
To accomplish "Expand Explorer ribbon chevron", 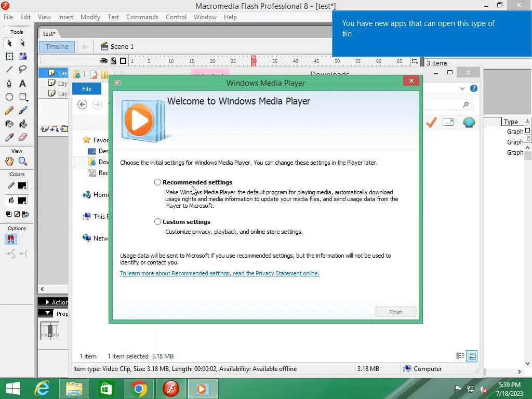I will [462, 88].
